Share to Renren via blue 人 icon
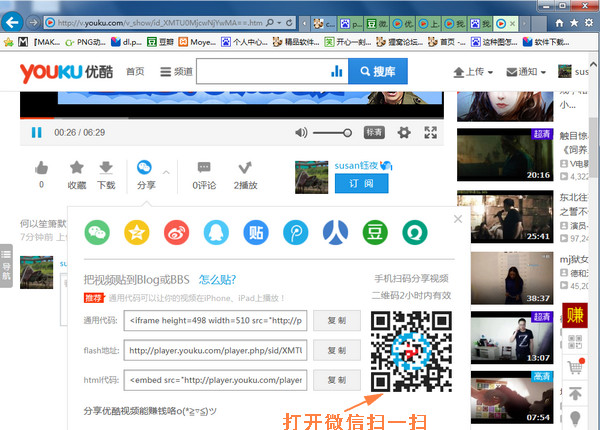Viewport: 600px width, 430px height. point(336,232)
